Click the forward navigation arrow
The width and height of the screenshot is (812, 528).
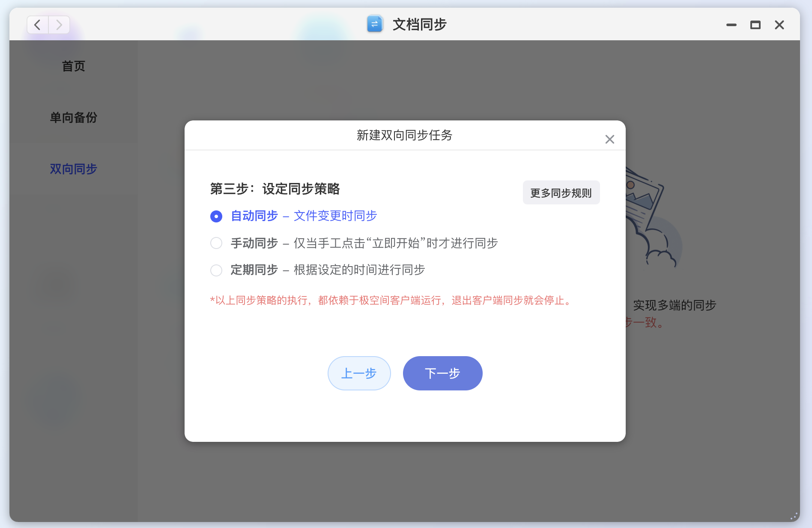(59, 25)
